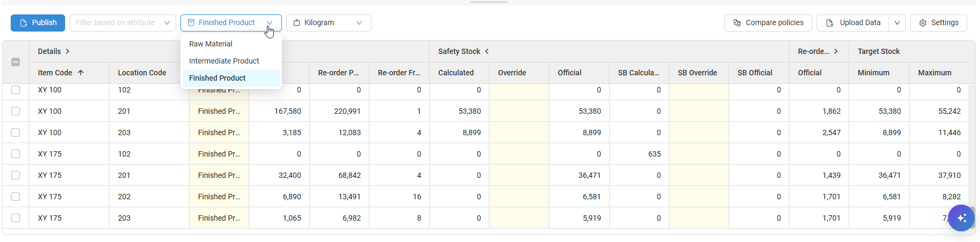Click the Safety Stock Override cell for XY 100 201

pos(519,111)
